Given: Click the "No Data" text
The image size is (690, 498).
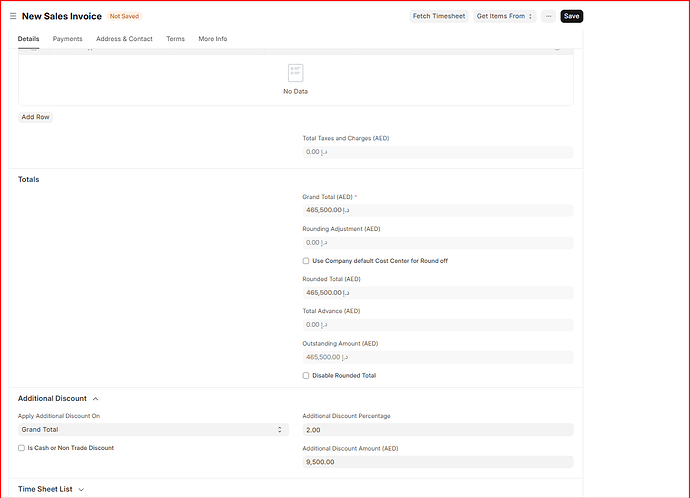Looking at the screenshot, I should pos(295,92).
